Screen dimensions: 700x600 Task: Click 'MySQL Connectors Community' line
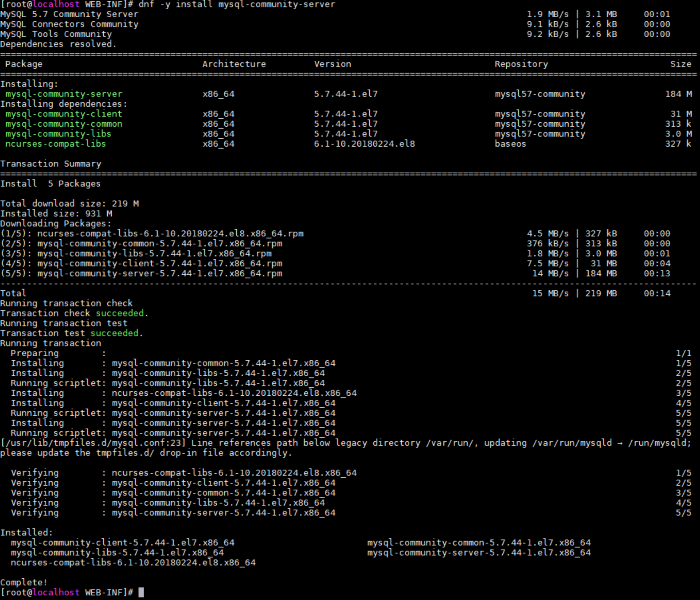click(69, 24)
